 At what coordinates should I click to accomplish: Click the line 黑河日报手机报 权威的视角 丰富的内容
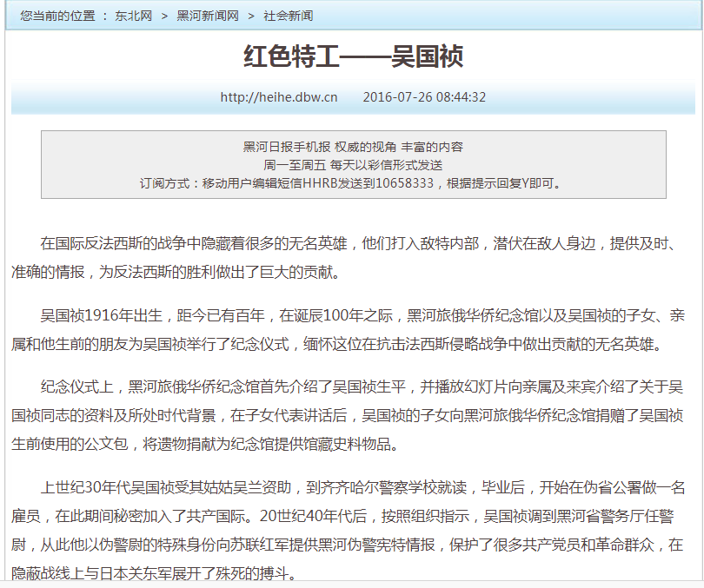click(x=353, y=147)
